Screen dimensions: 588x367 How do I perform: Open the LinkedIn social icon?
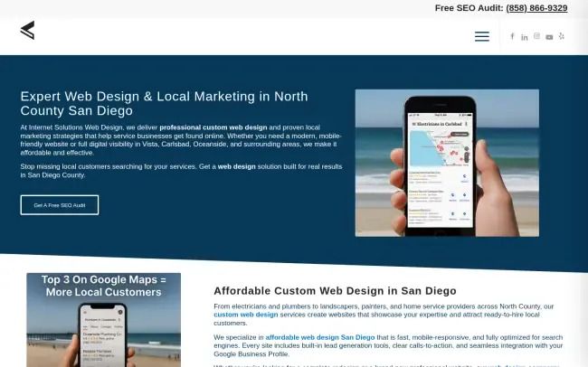525,37
